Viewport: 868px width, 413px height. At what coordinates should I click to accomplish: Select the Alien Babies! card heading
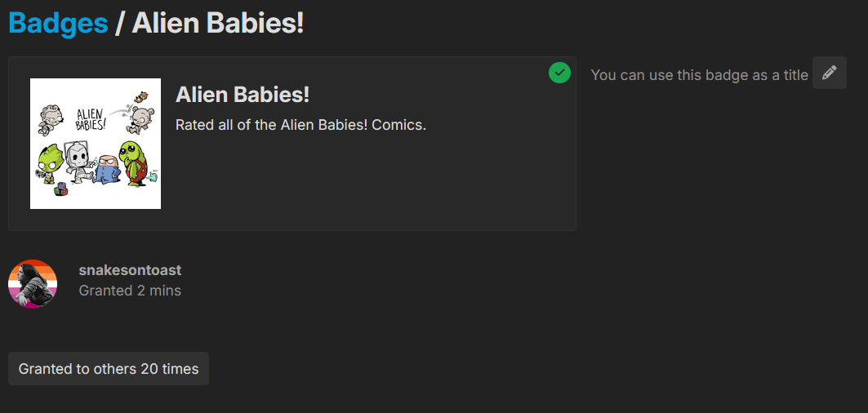tap(243, 95)
